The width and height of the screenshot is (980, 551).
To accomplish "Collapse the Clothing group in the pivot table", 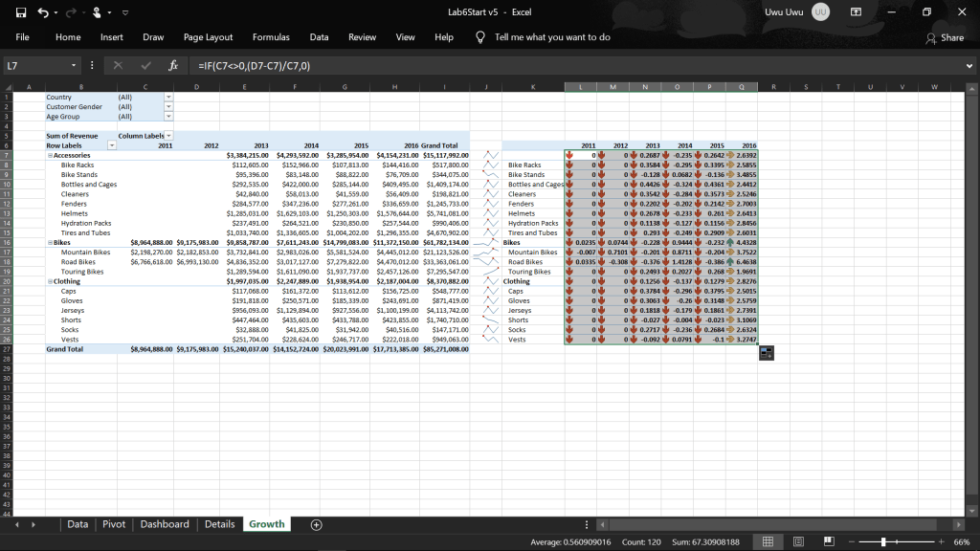I will 49,281.
